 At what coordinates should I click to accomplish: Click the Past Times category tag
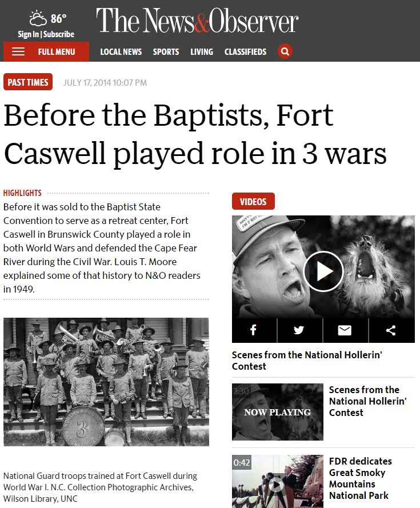point(28,82)
